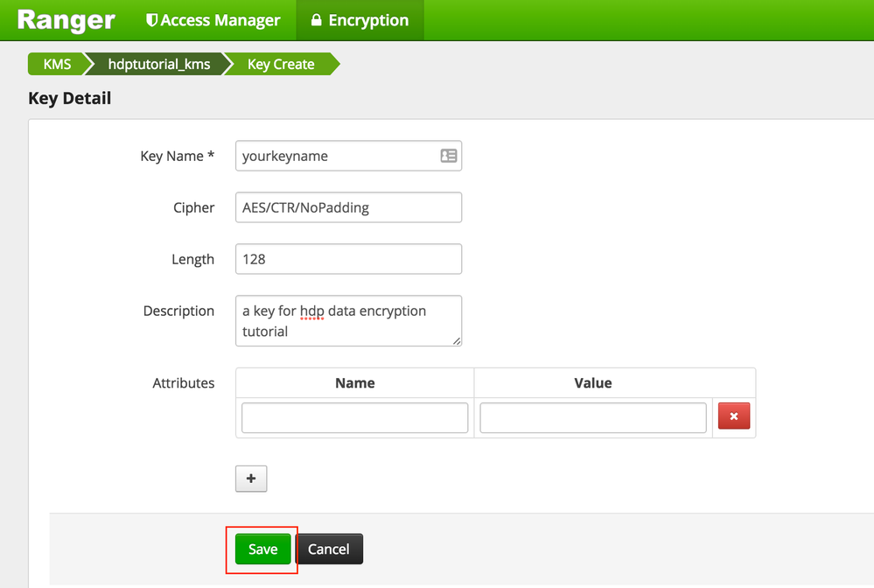
Task: Click the lock icon on the Encryption tab
Action: [x=317, y=19]
